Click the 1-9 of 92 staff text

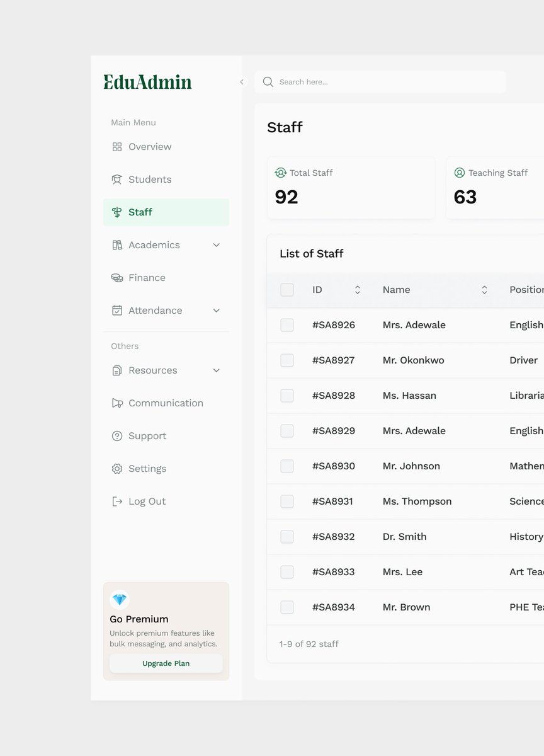click(309, 644)
